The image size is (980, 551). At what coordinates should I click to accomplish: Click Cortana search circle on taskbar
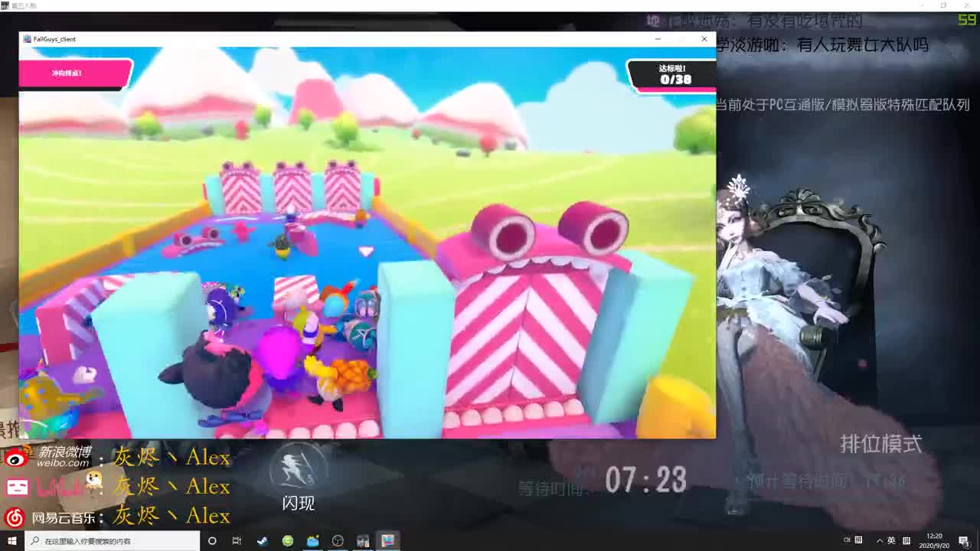[x=212, y=541]
